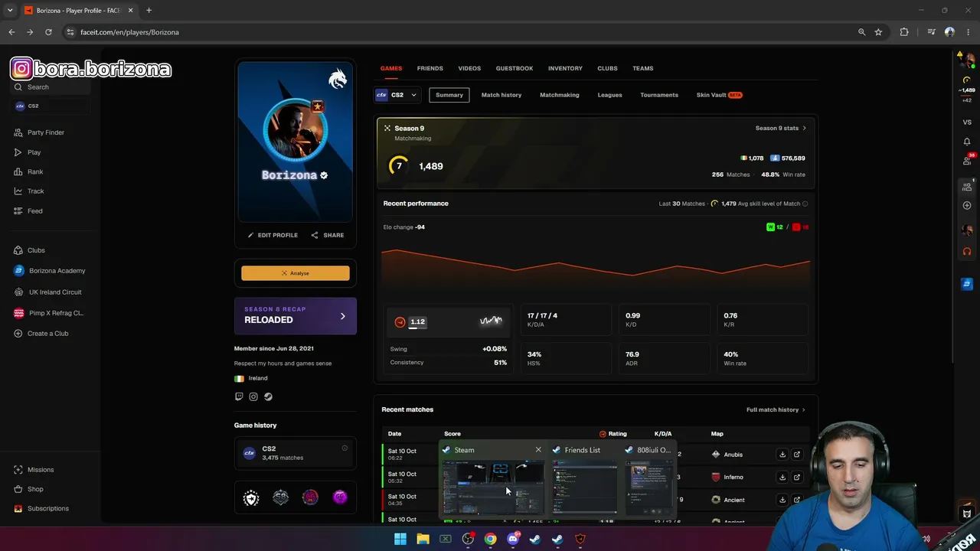Open Windows Start menu
Screen dimensions: 980x551
pyautogui.click(x=400, y=539)
